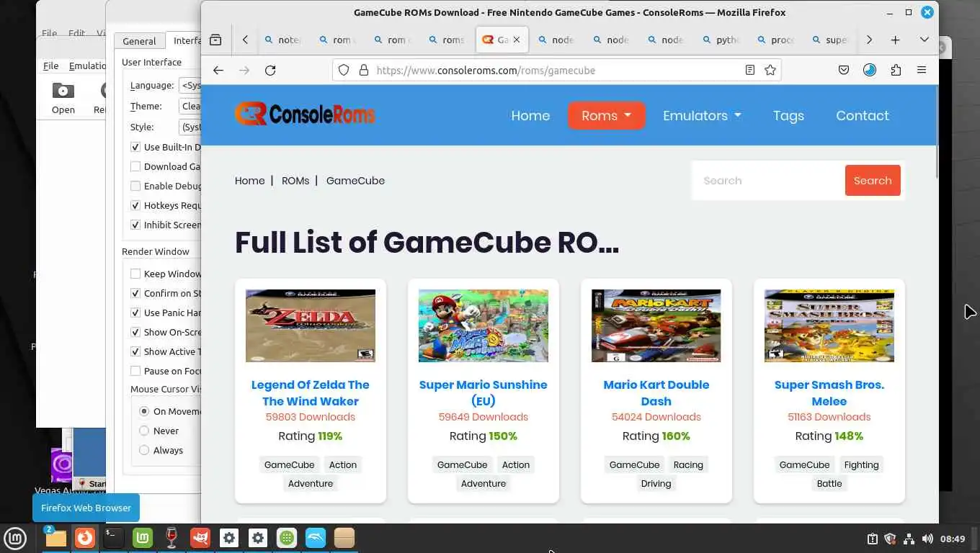Close the active GameCube ROMs tab
This screenshot has width=980, height=553.
516,40
